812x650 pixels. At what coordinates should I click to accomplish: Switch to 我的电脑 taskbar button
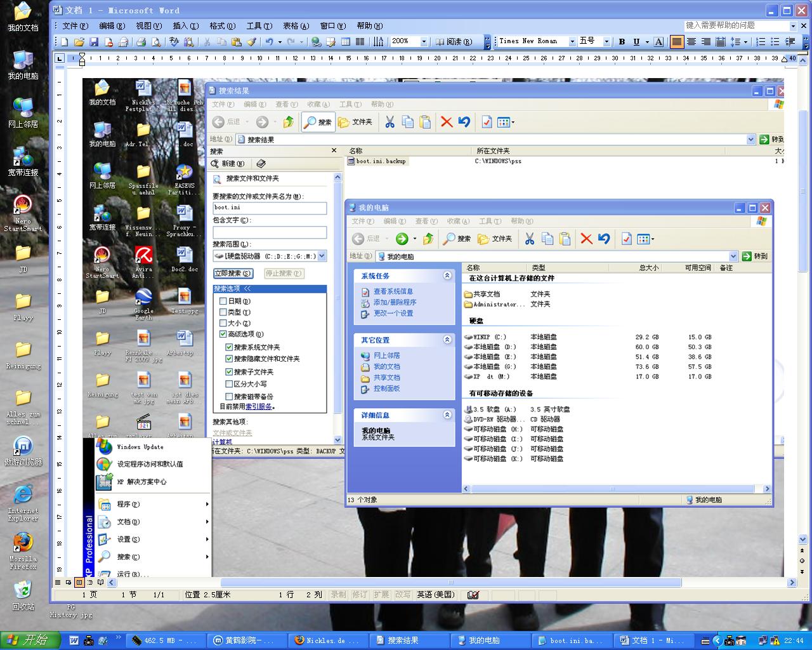(x=491, y=640)
